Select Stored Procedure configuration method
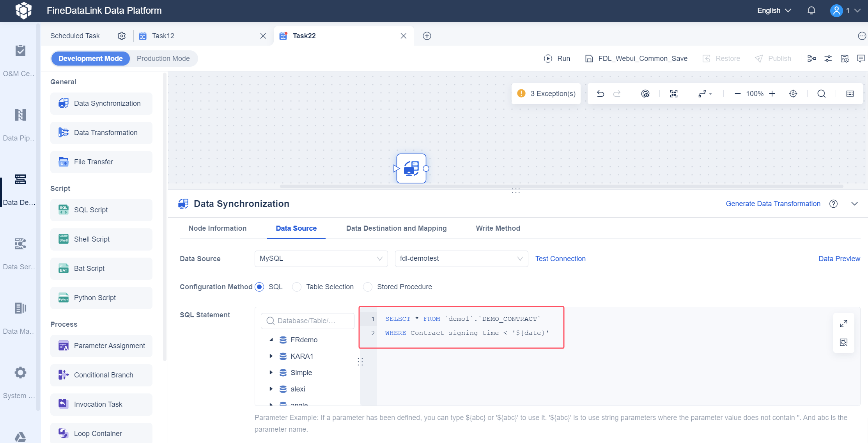The image size is (868, 443). [368, 287]
